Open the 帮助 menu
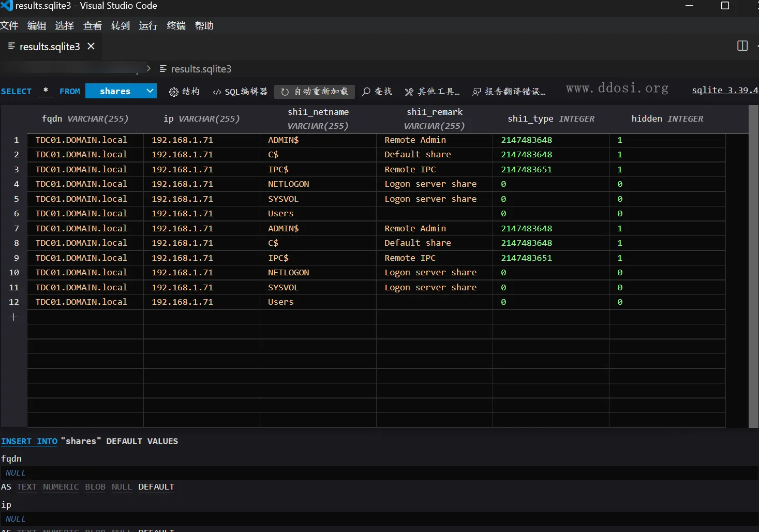Screen dimensions: 759x532 pyautogui.click(x=204, y=25)
